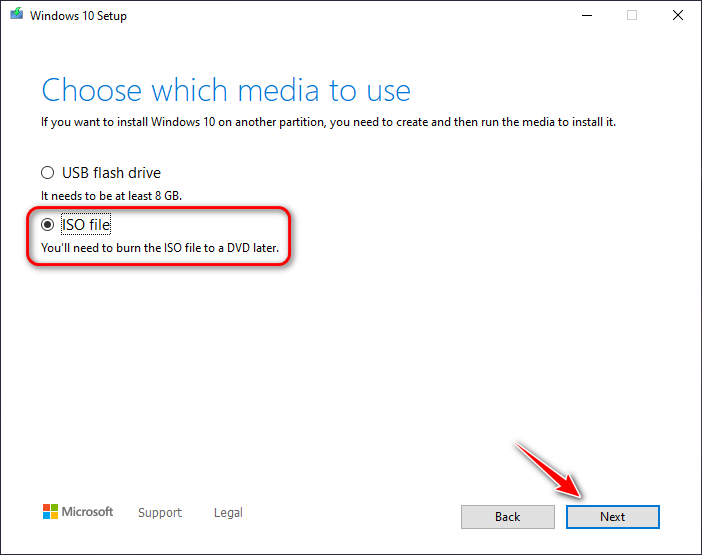Click the Microsoft wordmark text
The image size is (702, 555).
[x=88, y=512]
